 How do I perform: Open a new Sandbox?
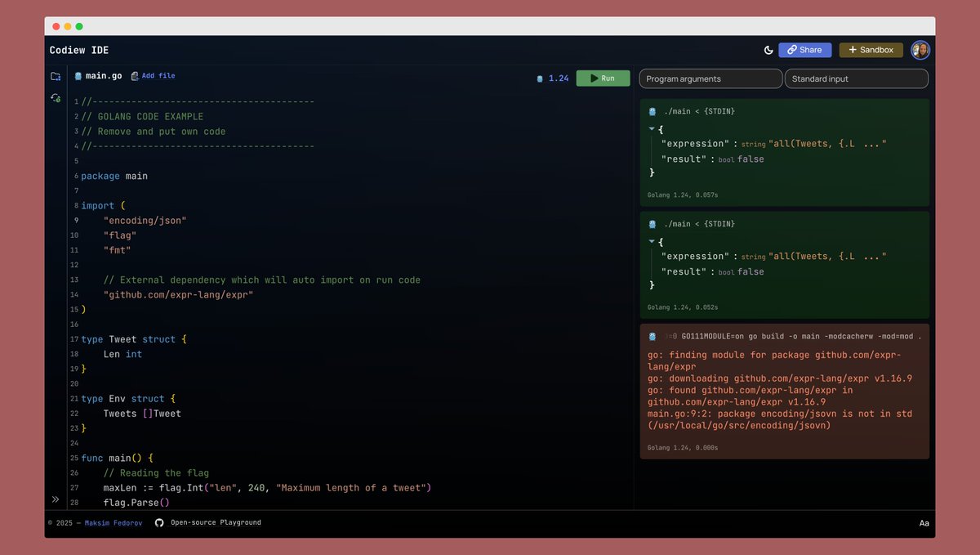871,50
